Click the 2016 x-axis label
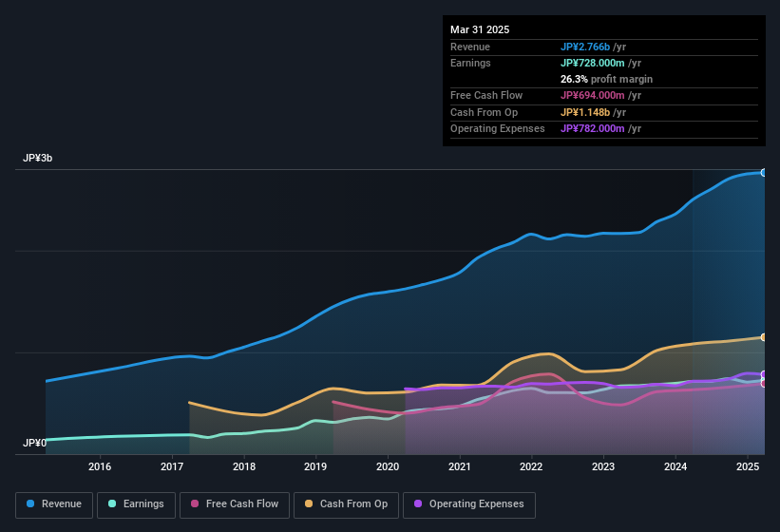 100,466
